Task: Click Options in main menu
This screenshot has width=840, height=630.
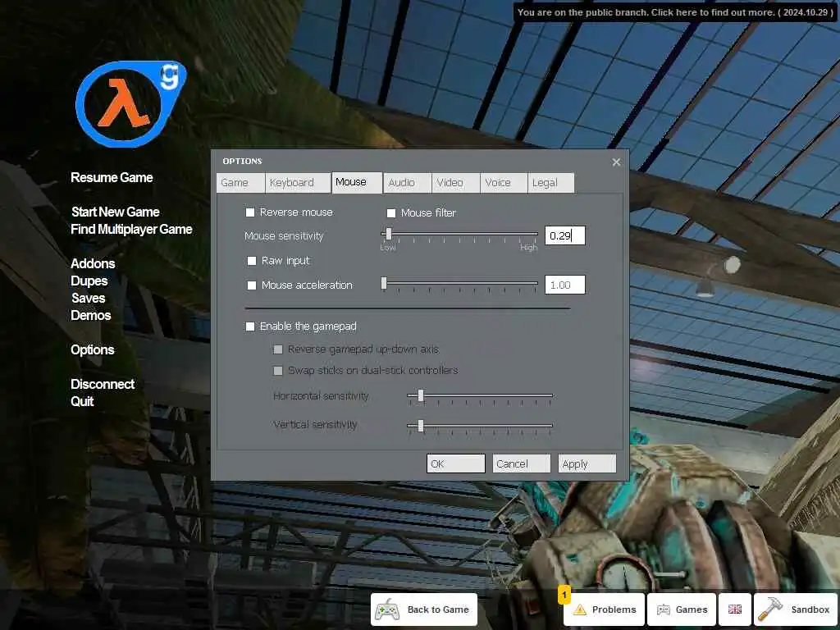Action: coord(92,349)
